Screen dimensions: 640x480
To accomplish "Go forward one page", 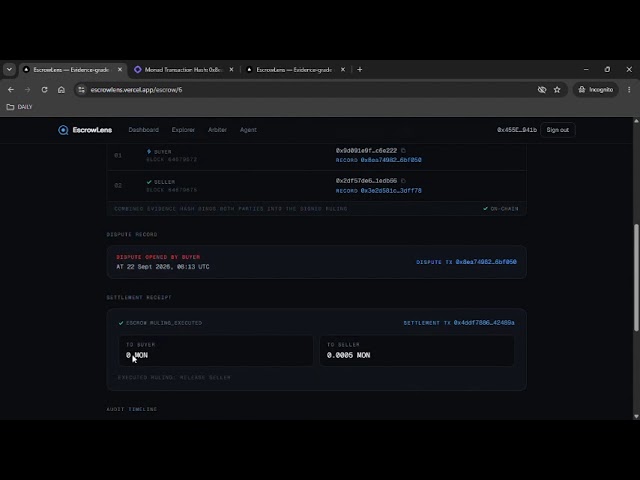I will [x=27, y=90].
